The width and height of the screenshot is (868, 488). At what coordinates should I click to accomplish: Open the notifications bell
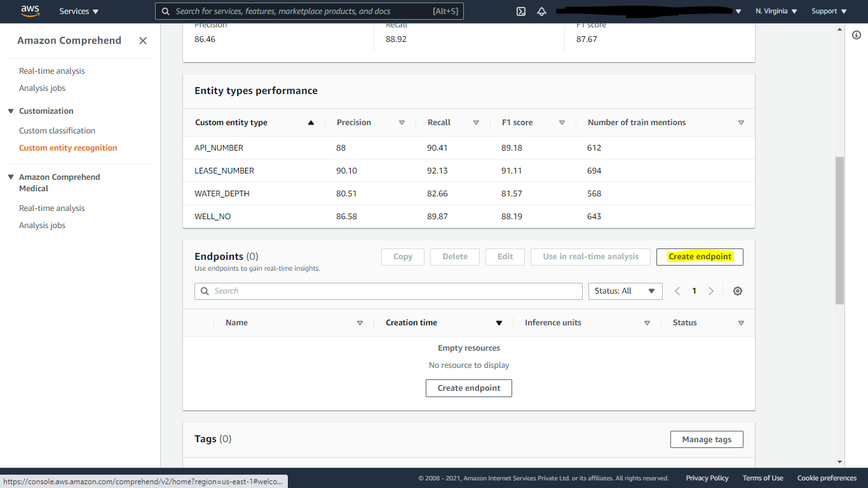[x=541, y=11]
